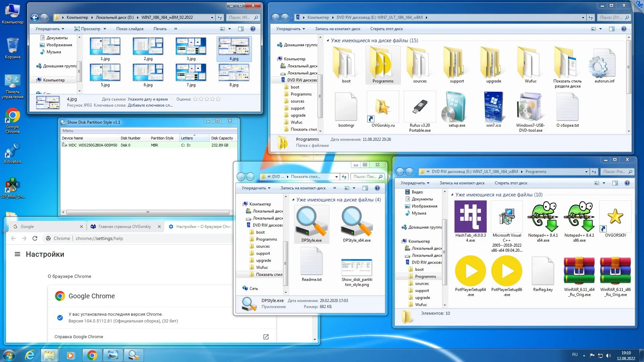Rate 4.jpg with fifth star
Viewport: 644px width, 362px height.
point(218,99)
